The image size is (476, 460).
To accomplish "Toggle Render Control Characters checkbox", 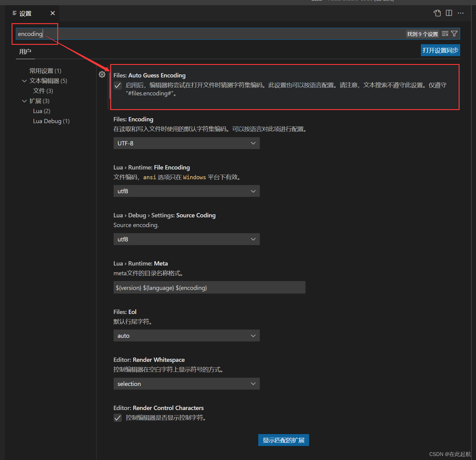I will [x=118, y=418].
